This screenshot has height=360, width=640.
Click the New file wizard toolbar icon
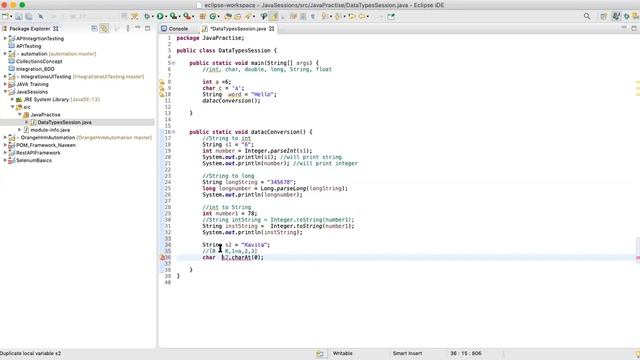click(x=5, y=16)
